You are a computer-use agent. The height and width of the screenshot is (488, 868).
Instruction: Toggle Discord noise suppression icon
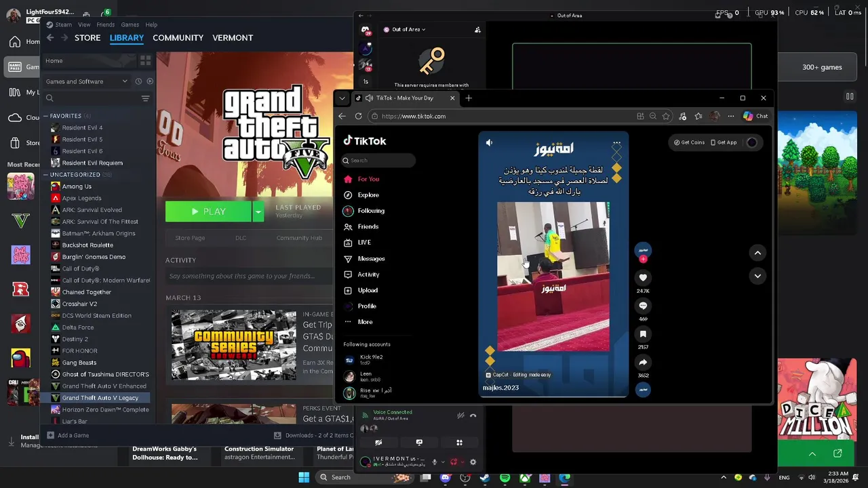(x=460, y=415)
